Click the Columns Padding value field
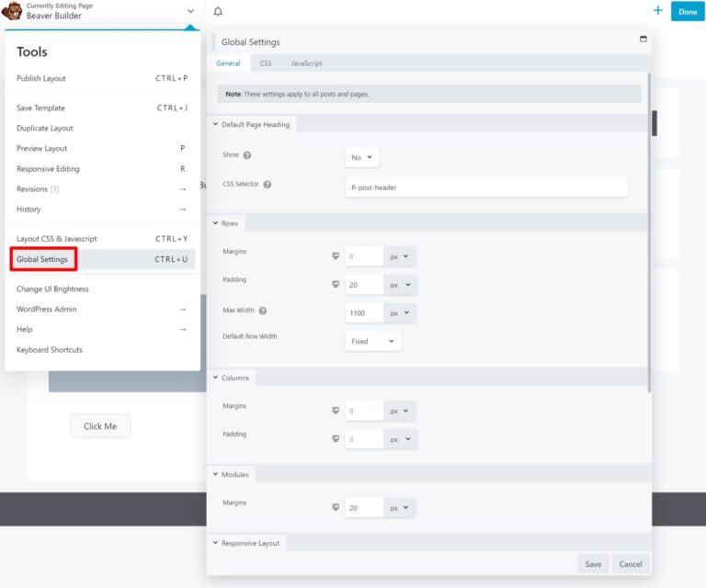The image size is (706, 588). tap(364, 439)
